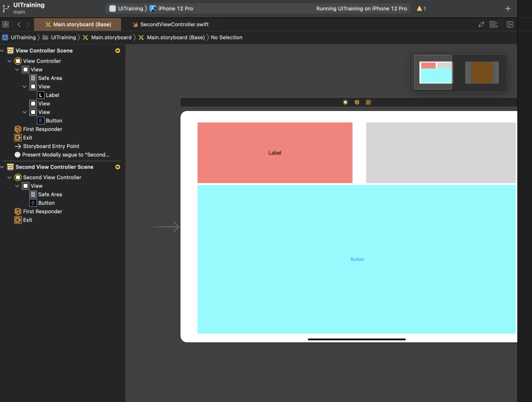Viewport: 532px width, 402px height.
Task: Click yellow indicator beside View Controller Scene
Action: click(x=117, y=51)
